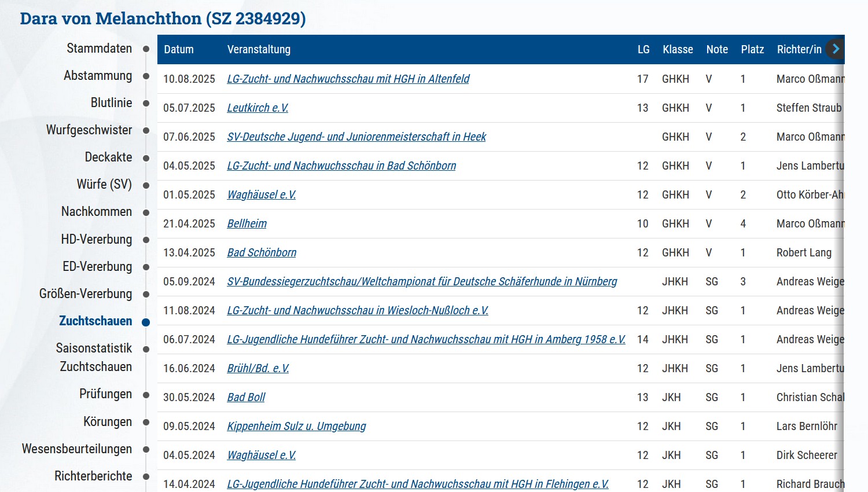Screen dimensions: 868x492
Task: Open the Richterberichte section
Action: click(93, 476)
